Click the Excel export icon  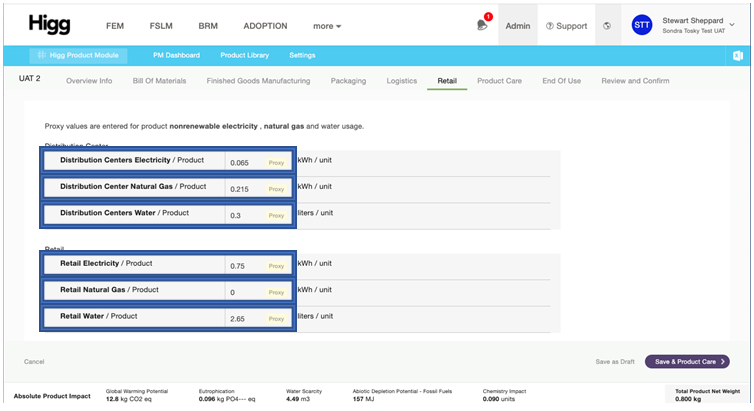[738, 56]
